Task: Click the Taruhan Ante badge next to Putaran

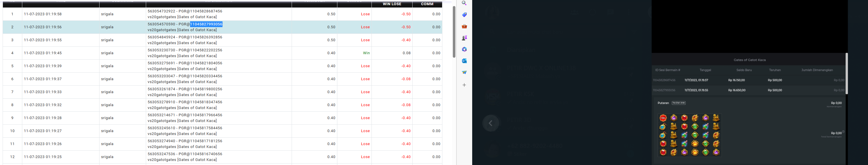Action: tap(678, 103)
